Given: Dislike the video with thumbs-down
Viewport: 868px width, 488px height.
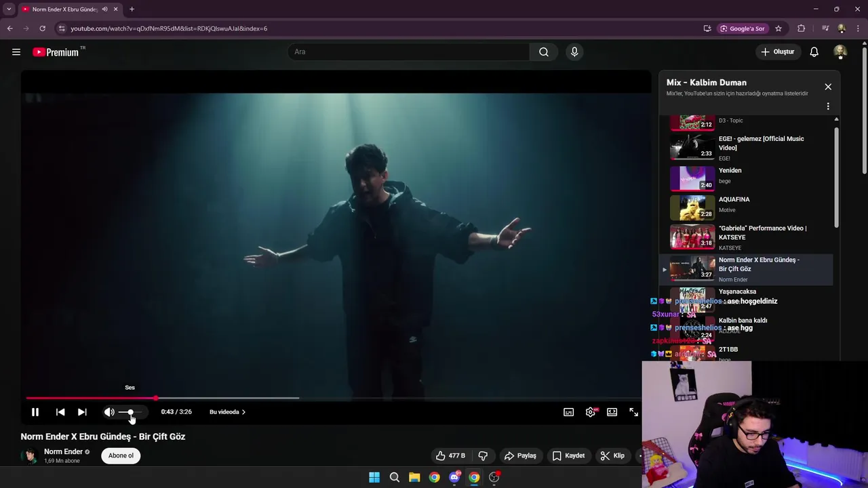Looking at the screenshot, I should tap(483, 455).
